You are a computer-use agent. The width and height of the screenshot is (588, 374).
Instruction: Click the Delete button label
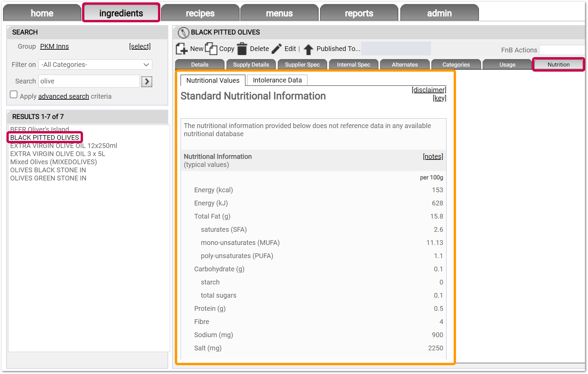pyautogui.click(x=260, y=49)
